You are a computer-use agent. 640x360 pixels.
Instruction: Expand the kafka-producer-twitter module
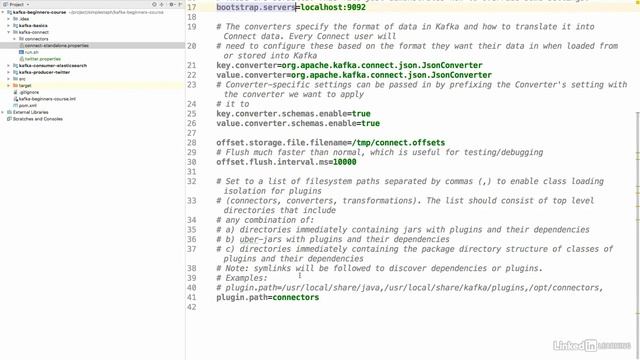tap(9, 72)
